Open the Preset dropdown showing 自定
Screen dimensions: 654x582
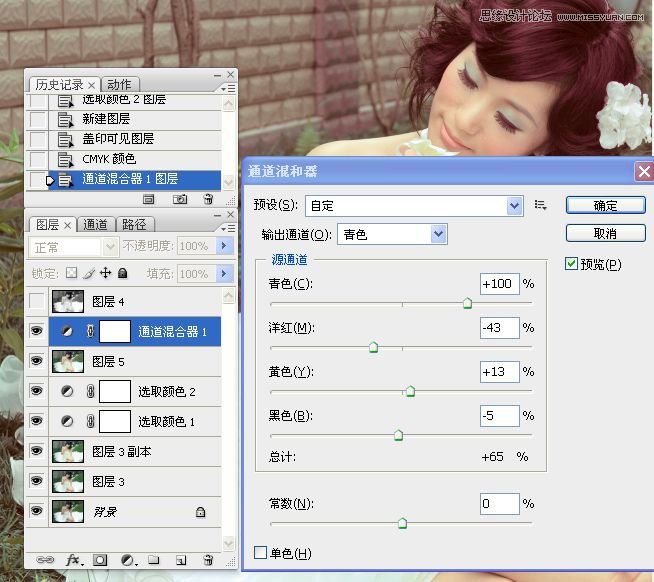515,205
